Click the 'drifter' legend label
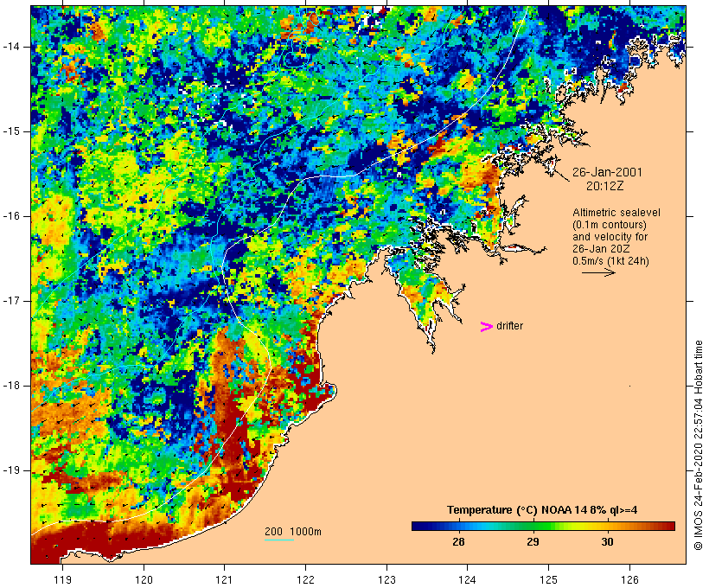Image resolution: width=709 pixels, height=588 pixels. click(x=509, y=326)
